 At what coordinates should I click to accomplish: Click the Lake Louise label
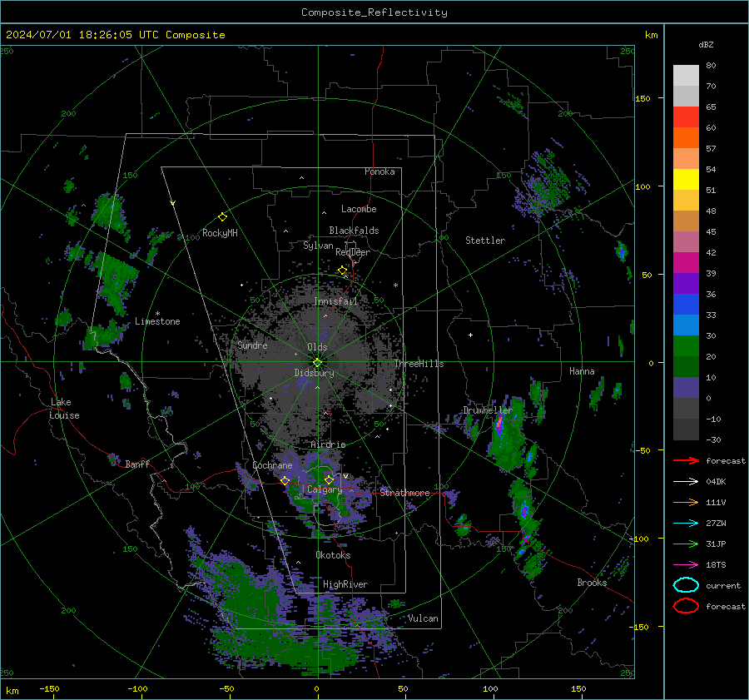tap(64, 409)
